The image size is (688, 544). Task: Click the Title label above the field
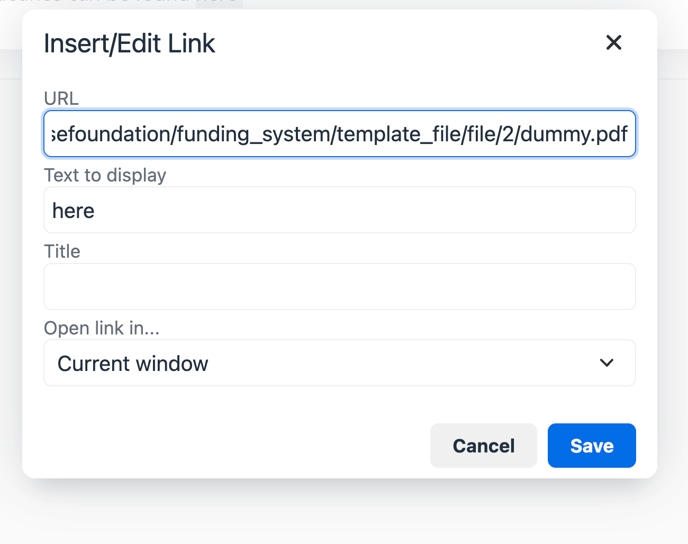(x=62, y=251)
